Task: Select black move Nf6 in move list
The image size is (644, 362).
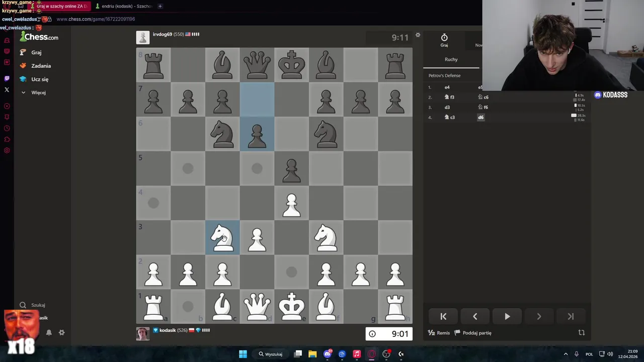Action: pyautogui.click(x=483, y=107)
